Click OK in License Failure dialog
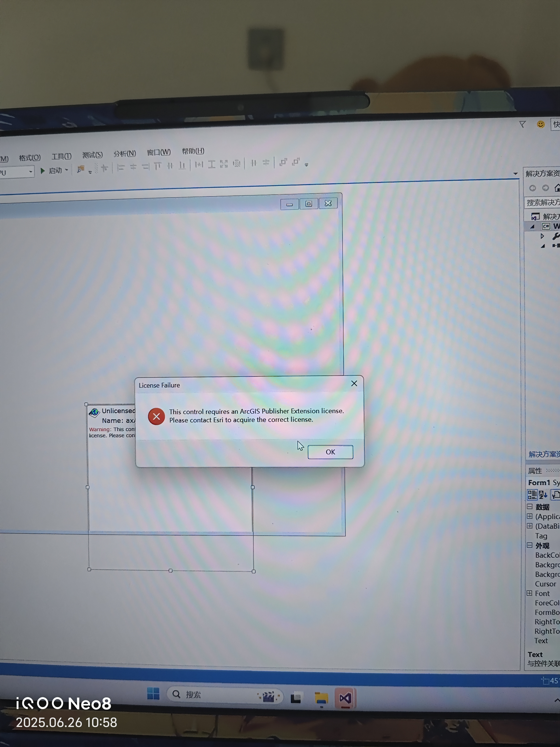 pos(330,452)
